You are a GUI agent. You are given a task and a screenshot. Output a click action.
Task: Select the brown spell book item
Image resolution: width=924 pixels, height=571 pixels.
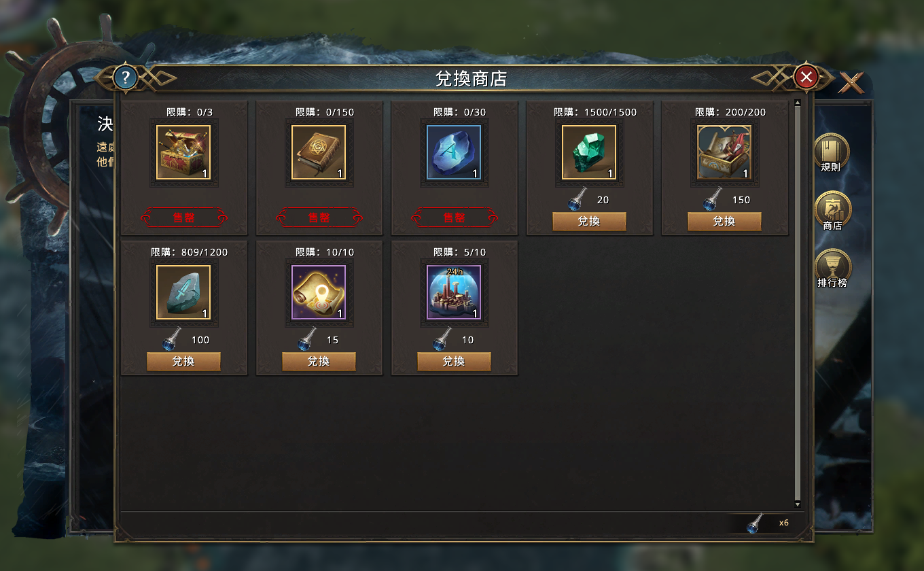click(x=319, y=152)
